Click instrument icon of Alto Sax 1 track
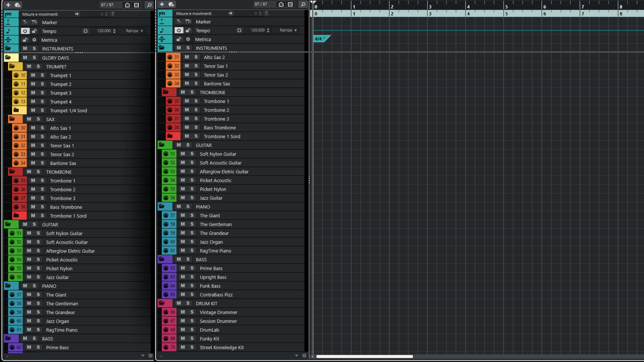Viewport: 644px width, 362px height. point(16,128)
